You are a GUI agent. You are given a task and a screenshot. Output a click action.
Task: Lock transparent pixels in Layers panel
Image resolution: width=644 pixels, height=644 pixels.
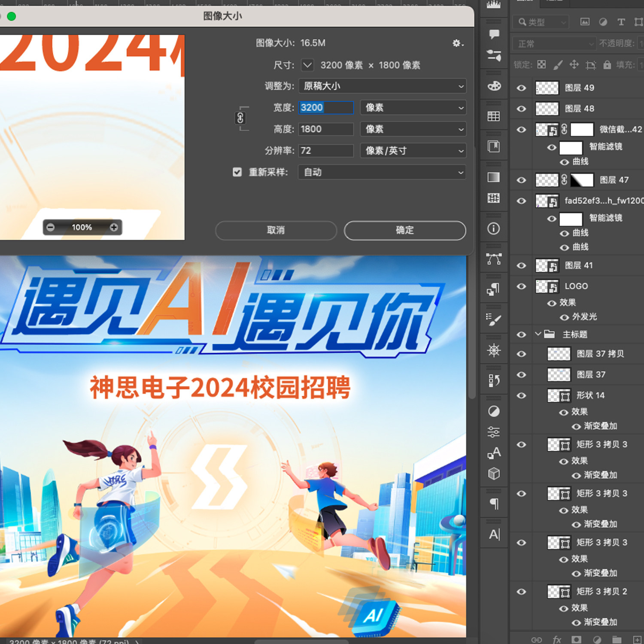(542, 65)
